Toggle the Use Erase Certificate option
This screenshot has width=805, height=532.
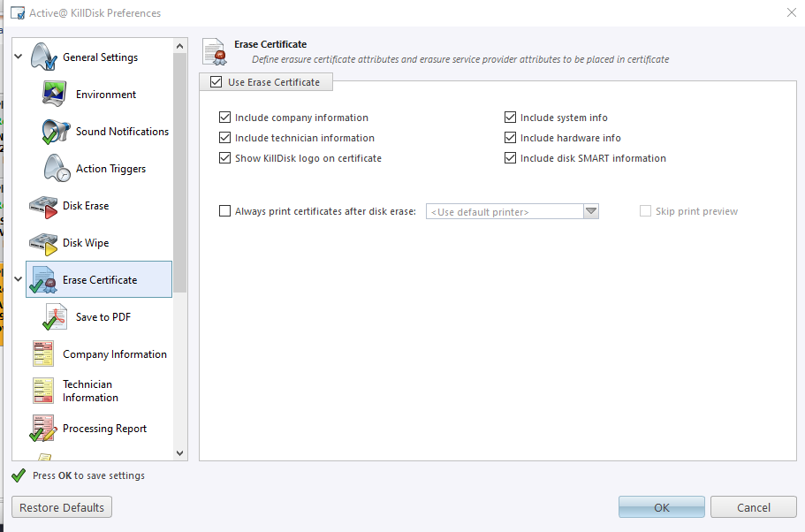tap(215, 81)
